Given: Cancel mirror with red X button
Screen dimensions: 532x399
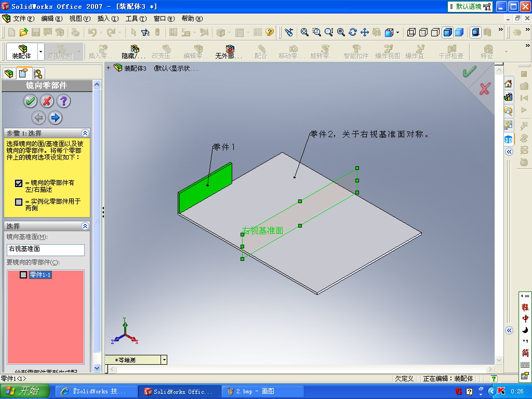Looking at the screenshot, I should pos(47,101).
